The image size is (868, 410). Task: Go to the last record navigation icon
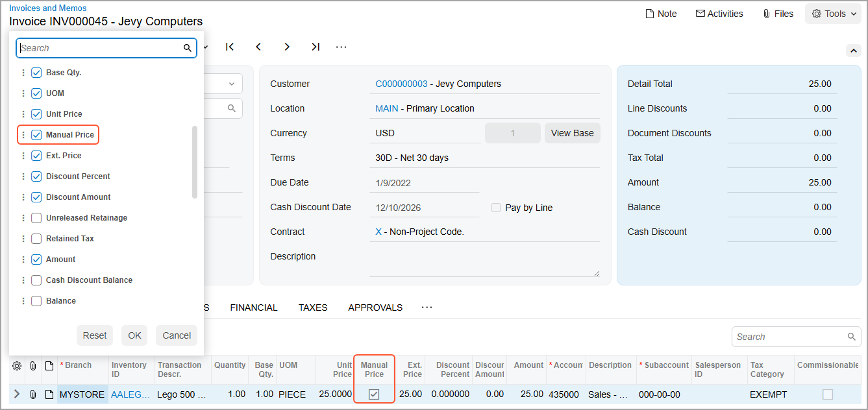pos(316,47)
